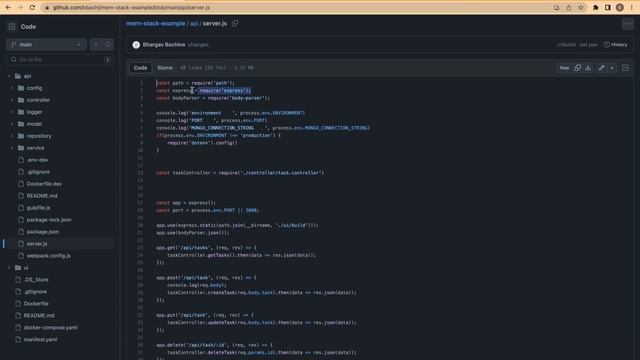Viewport: 640px width, 360px height.
Task: Copy the file path next to server.js
Action: pyautogui.click(x=235, y=23)
